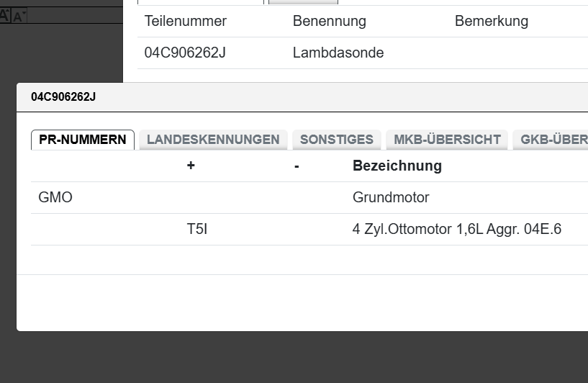This screenshot has height=383, width=588.
Task: Click the 4 Zyl.Ottomotor 1,6L description
Action: 457,230
